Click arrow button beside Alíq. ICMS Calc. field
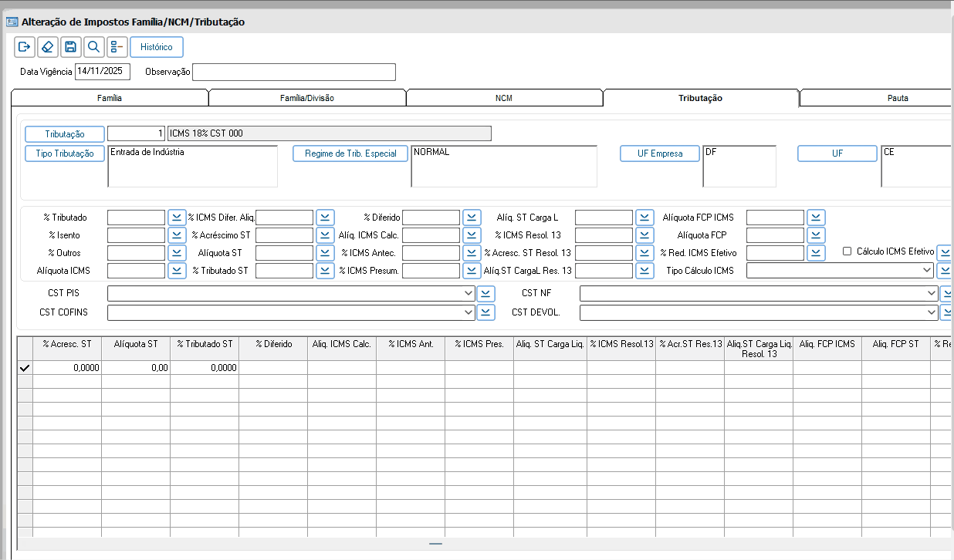The width and height of the screenshot is (954, 560). [x=472, y=235]
